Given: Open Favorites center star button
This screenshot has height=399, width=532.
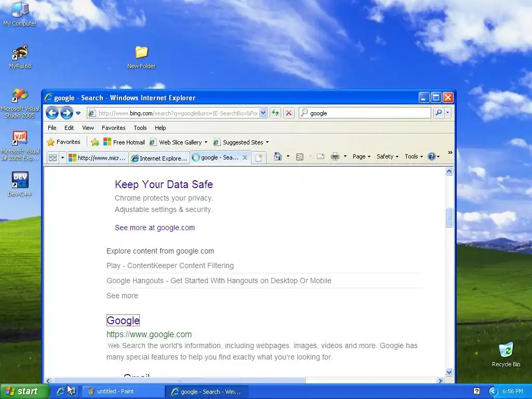Looking at the screenshot, I should [64, 142].
